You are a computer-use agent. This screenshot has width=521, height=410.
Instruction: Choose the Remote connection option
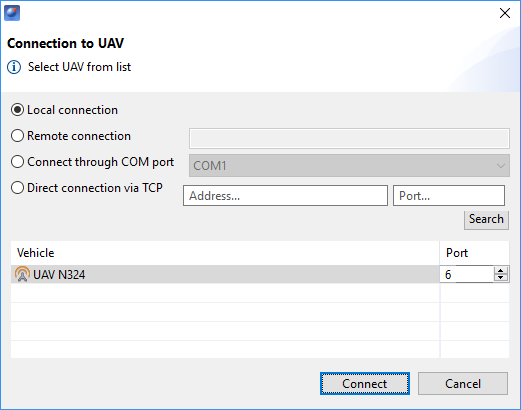(17, 136)
